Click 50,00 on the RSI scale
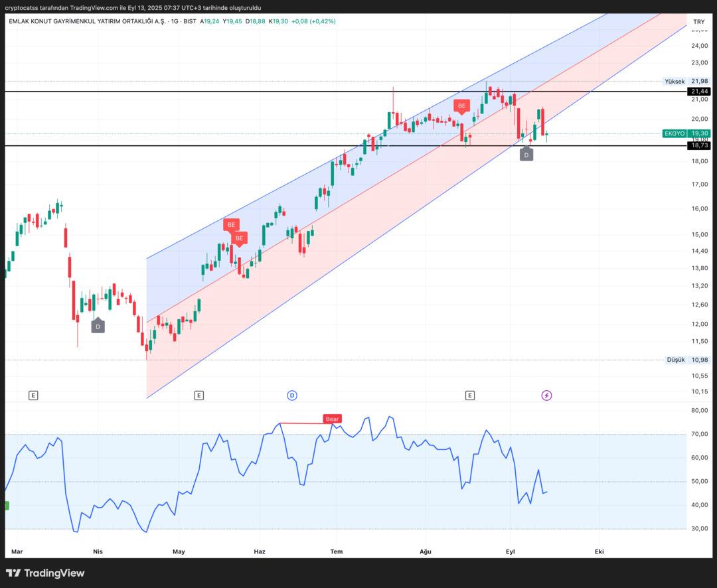Viewport: 717px width, 588px height. (x=700, y=481)
